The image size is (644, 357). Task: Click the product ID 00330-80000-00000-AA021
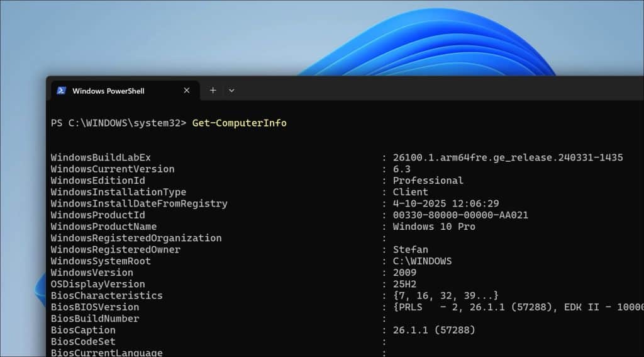[x=460, y=215]
